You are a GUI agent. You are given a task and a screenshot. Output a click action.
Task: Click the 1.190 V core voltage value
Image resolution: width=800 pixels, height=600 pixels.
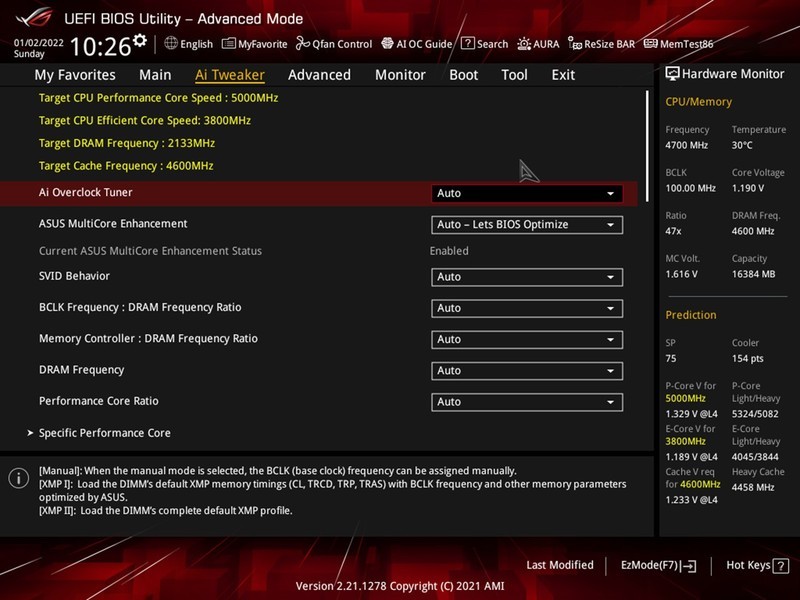click(x=748, y=188)
